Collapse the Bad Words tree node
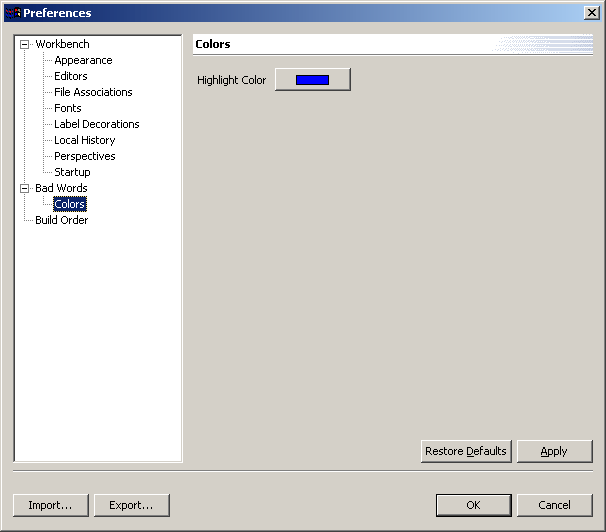Screen dimensions: 606x532 [x=24, y=189]
